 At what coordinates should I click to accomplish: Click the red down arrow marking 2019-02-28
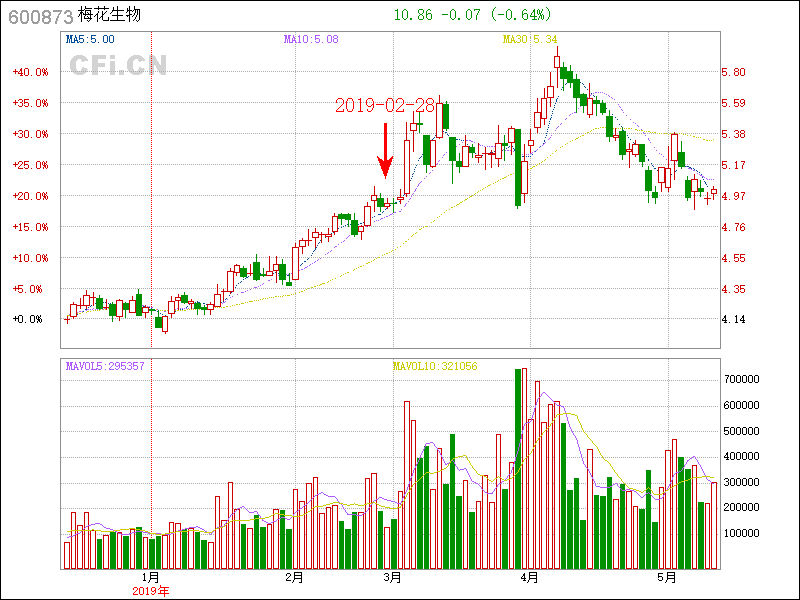384,150
